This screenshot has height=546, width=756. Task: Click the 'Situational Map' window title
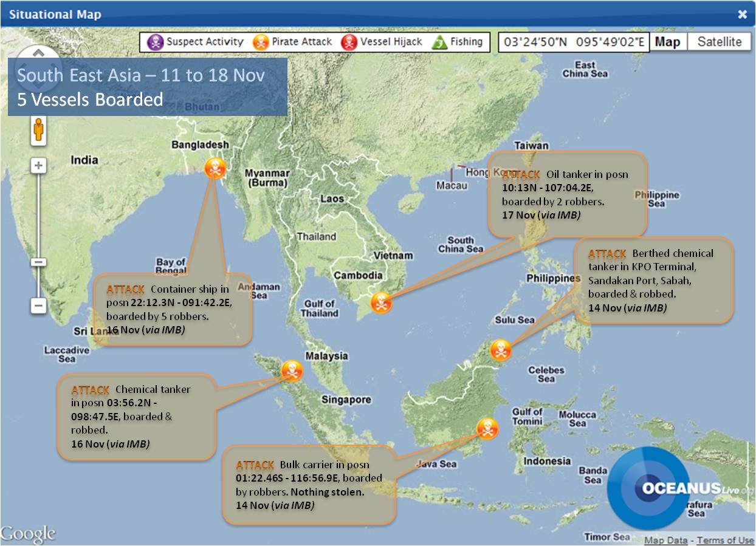[x=55, y=14]
